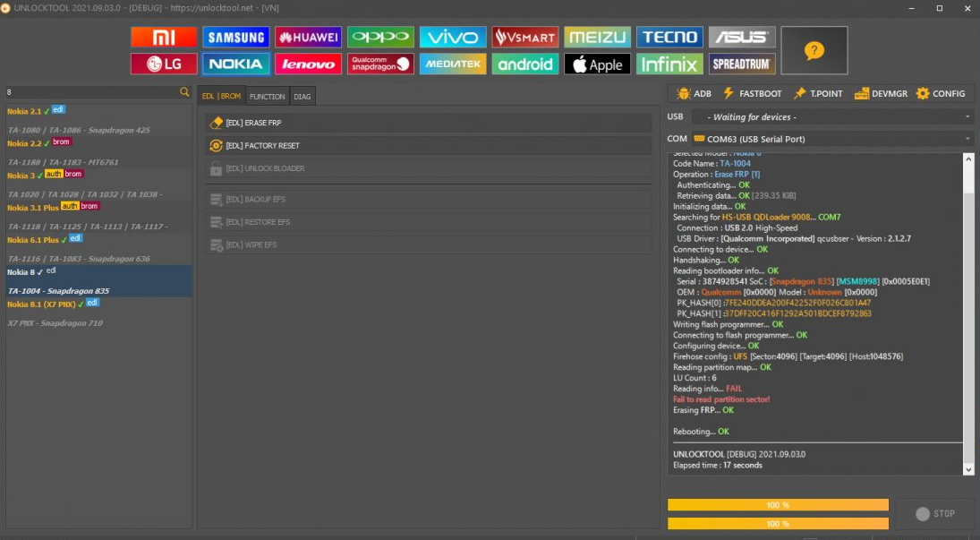Open the CONFIG settings
Viewport: 980px width, 540px height.
tap(941, 93)
